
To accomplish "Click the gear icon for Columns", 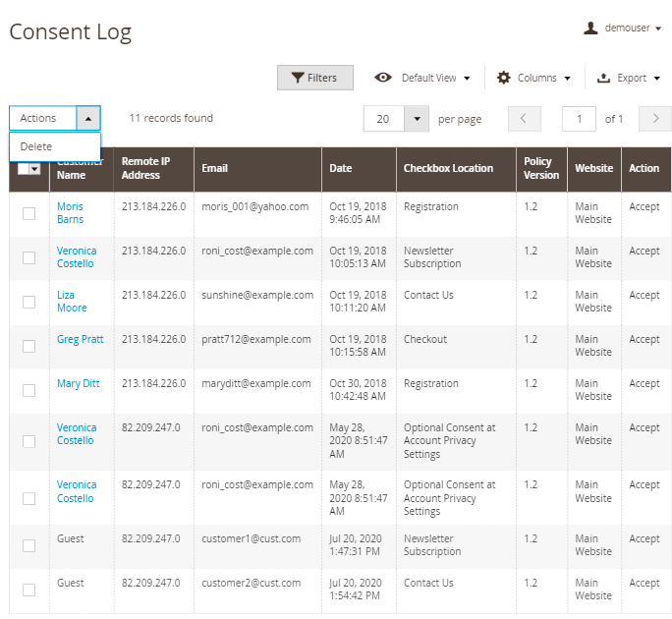I will pos(504,78).
